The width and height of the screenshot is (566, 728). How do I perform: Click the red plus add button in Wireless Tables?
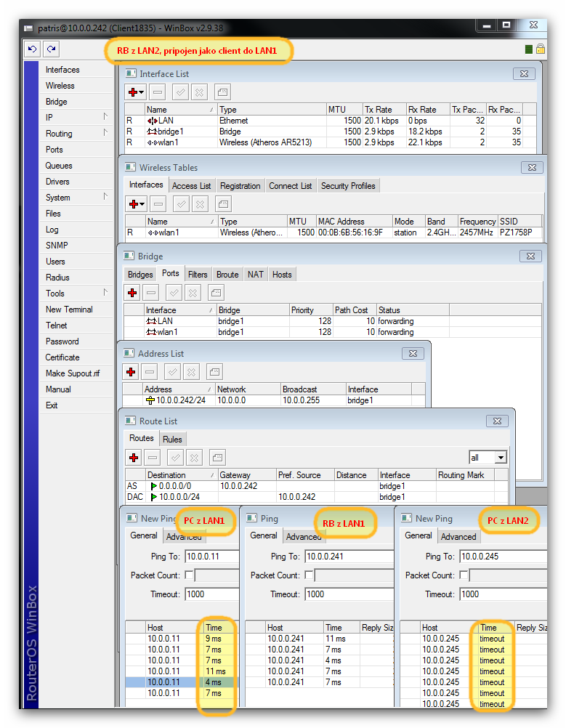pyautogui.click(x=134, y=204)
